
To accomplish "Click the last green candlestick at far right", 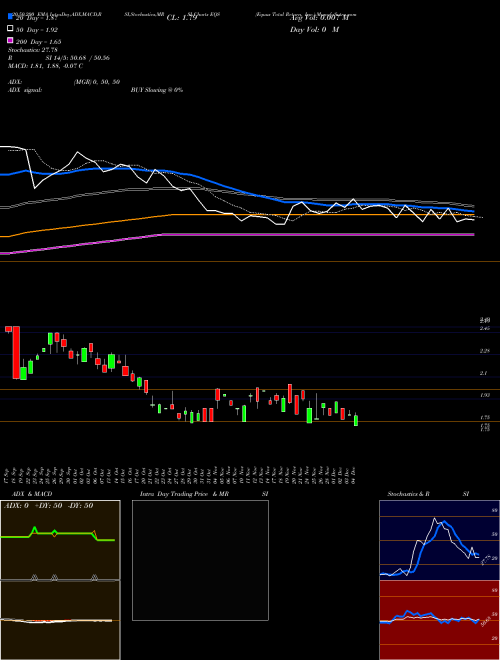I will click(x=356, y=420).
